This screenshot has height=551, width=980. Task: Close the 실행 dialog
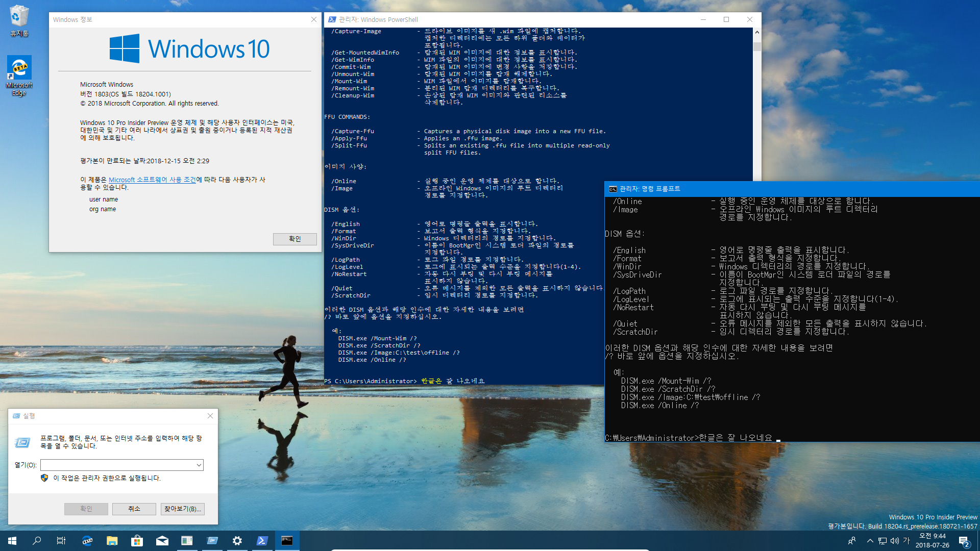(x=210, y=416)
